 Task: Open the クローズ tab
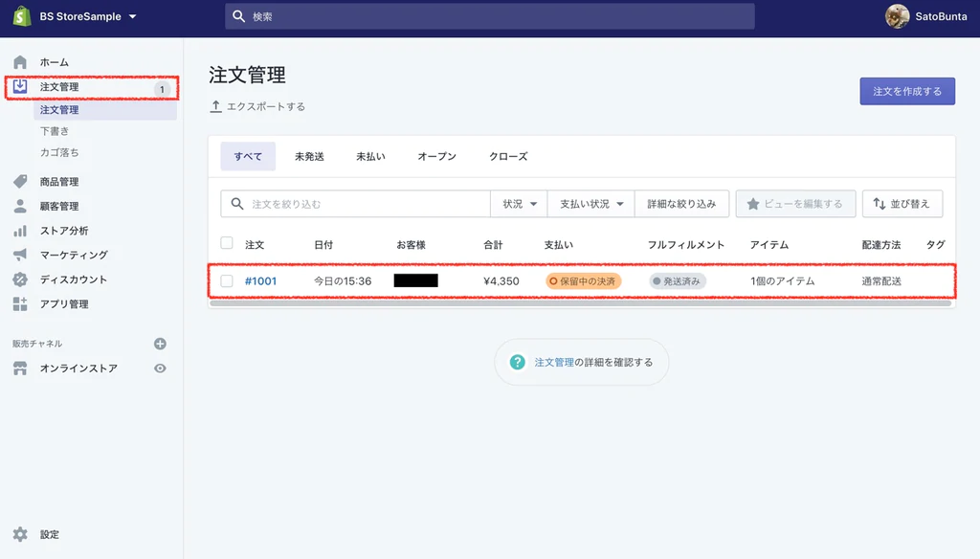click(506, 155)
